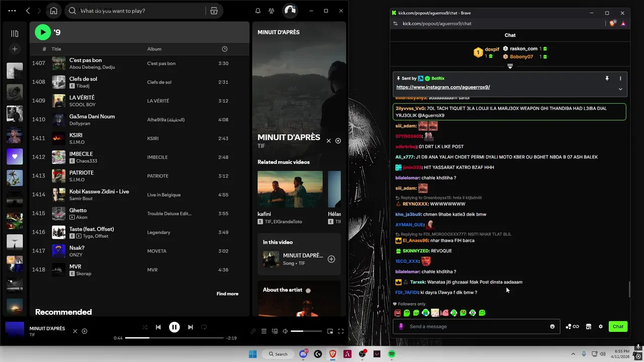Add the In this video song with plus
The height and width of the screenshot is (362, 644).
[x=332, y=259]
